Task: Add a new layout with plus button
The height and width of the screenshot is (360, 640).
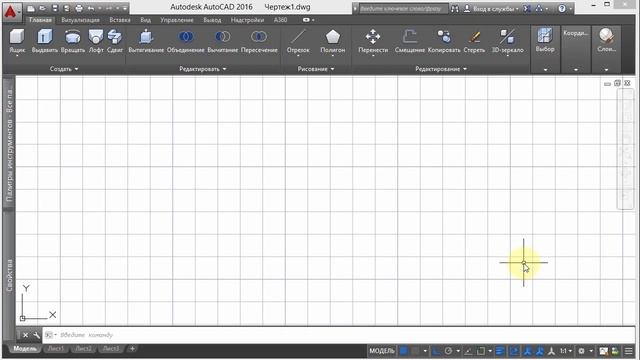Action: pyautogui.click(x=132, y=349)
